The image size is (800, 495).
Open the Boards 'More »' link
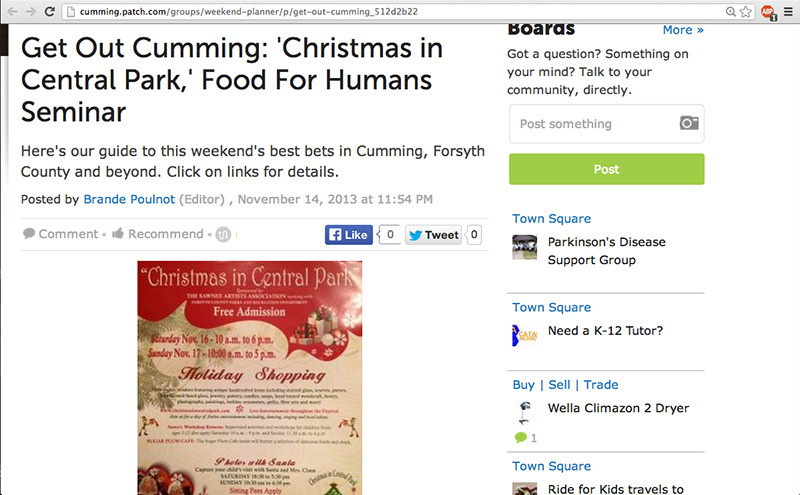pyautogui.click(x=683, y=30)
